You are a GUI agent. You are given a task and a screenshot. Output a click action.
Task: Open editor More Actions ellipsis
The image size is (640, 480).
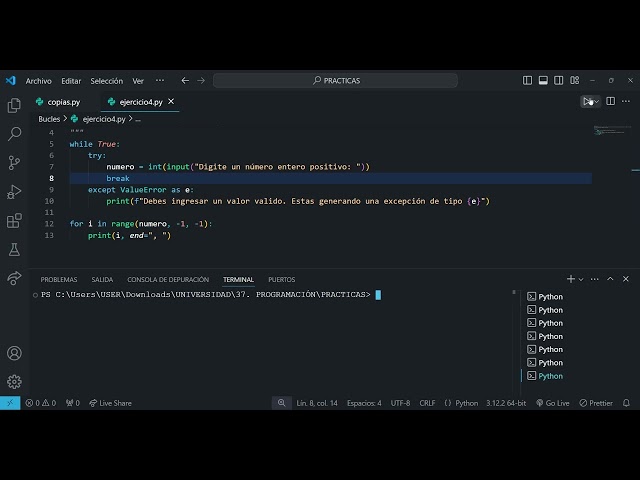626,101
